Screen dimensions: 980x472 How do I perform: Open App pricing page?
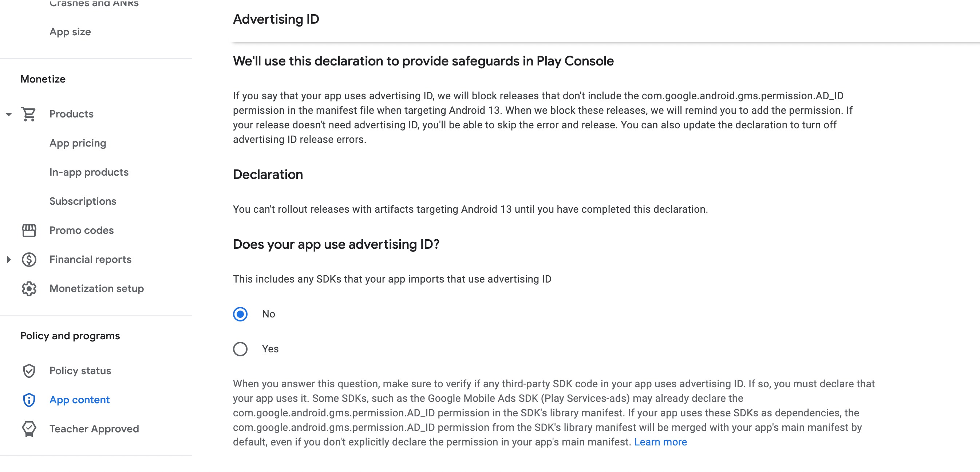click(x=78, y=143)
